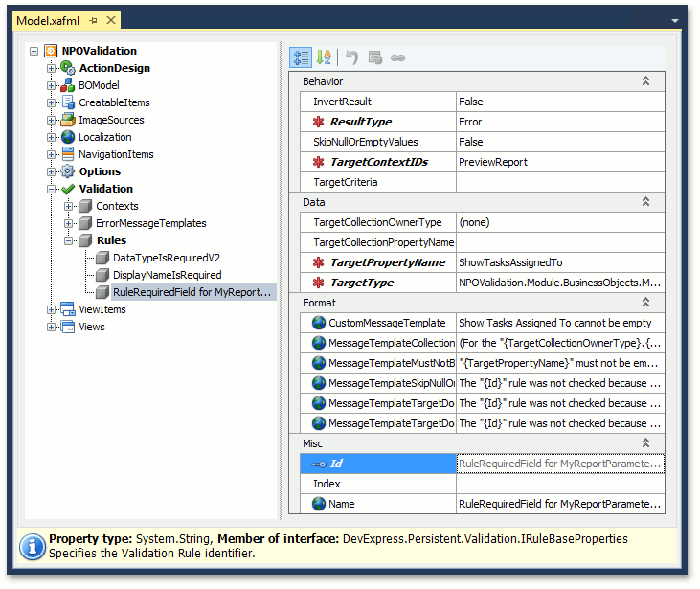Edit the CustomMessageTemplate value field
The image size is (700, 589).
click(559, 323)
